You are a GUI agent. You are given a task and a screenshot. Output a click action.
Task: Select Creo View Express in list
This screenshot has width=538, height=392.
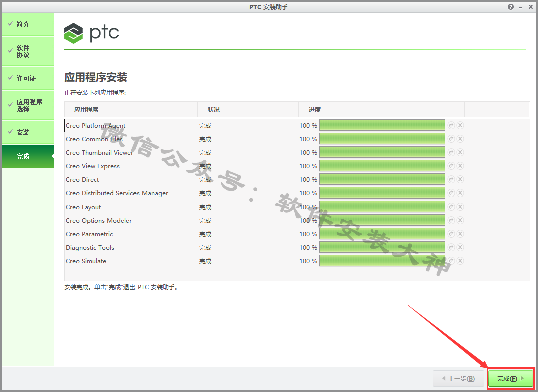tap(93, 166)
